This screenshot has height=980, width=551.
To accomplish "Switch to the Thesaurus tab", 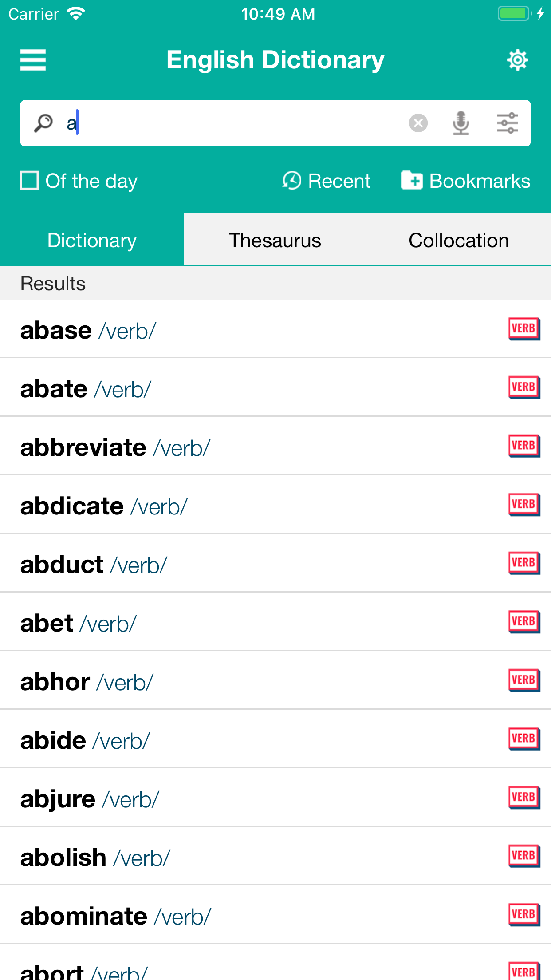I will coord(275,240).
